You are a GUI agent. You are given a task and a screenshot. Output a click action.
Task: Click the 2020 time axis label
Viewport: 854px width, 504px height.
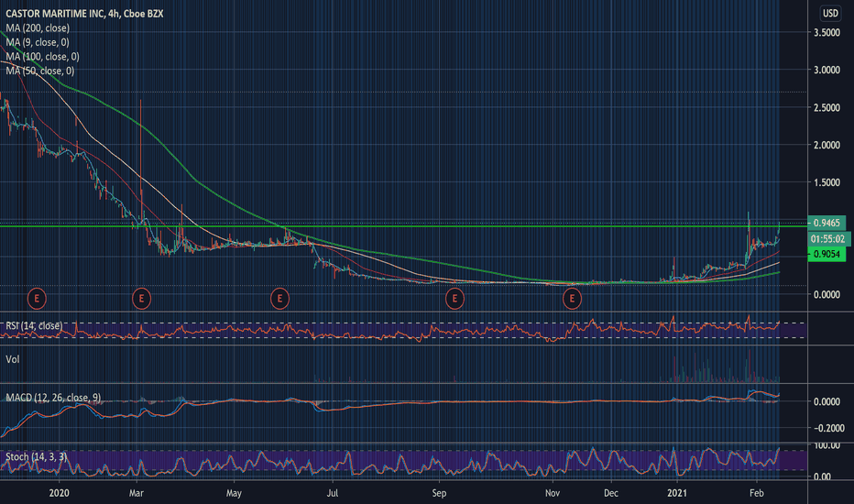(x=59, y=493)
